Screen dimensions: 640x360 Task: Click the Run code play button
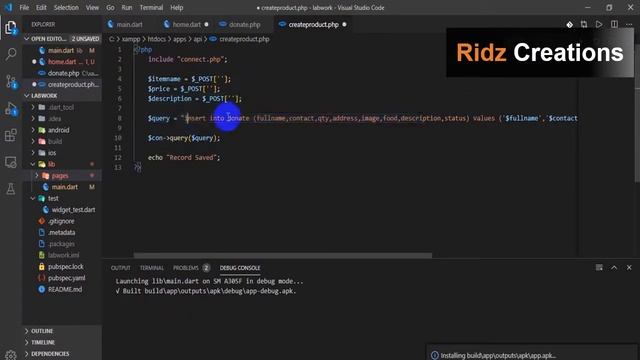click(599, 24)
